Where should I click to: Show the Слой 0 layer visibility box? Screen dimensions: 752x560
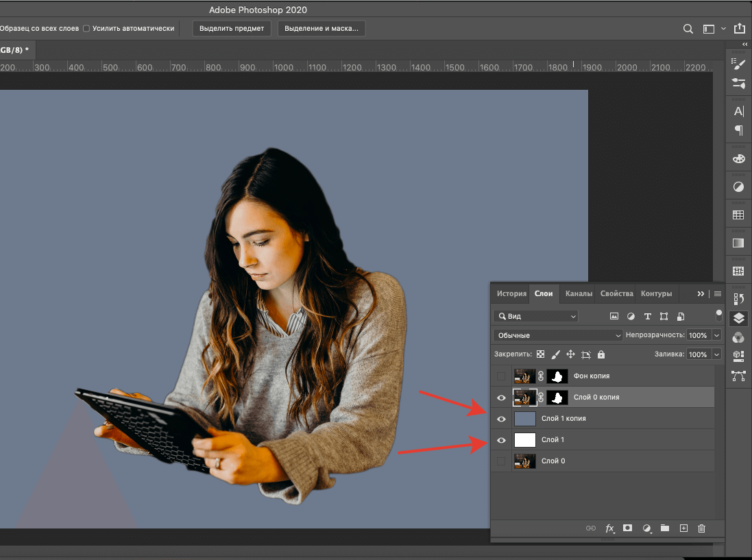[501, 461]
